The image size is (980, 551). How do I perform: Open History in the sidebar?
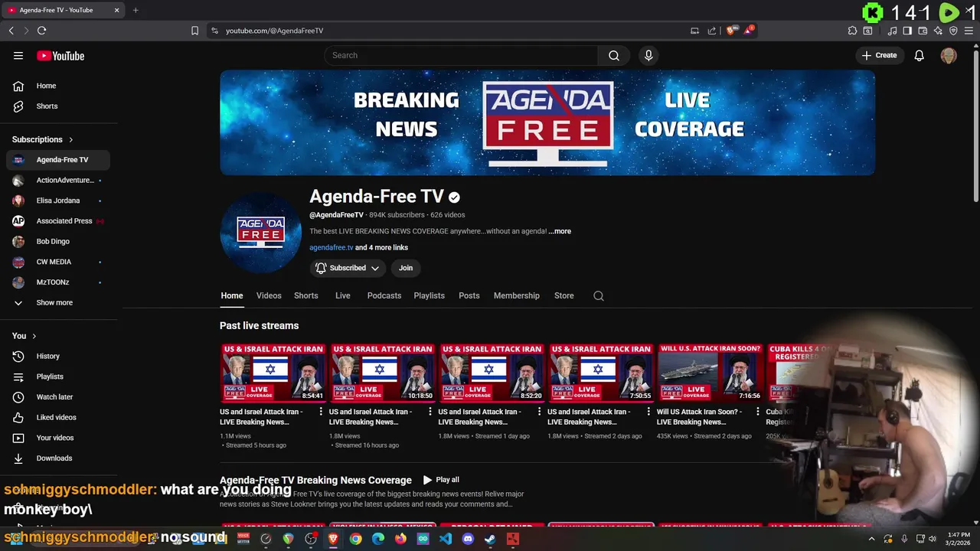[59, 356]
